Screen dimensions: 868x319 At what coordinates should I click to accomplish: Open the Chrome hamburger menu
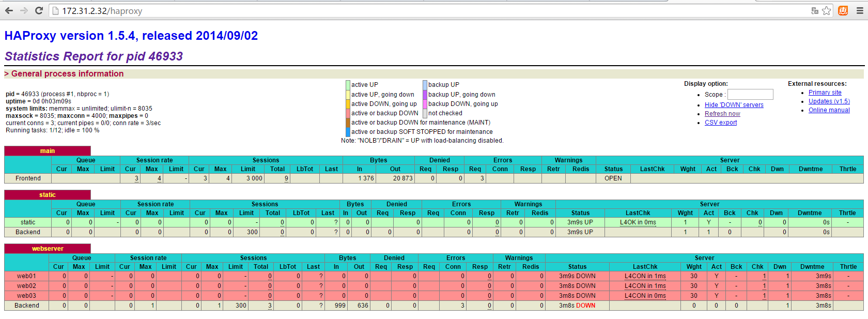[860, 10]
